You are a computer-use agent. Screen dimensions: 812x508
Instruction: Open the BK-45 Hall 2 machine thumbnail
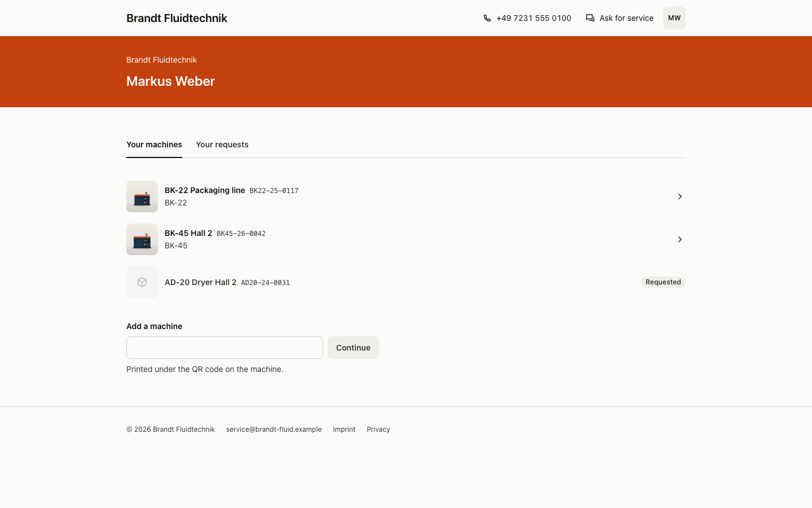click(x=142, y=239)
